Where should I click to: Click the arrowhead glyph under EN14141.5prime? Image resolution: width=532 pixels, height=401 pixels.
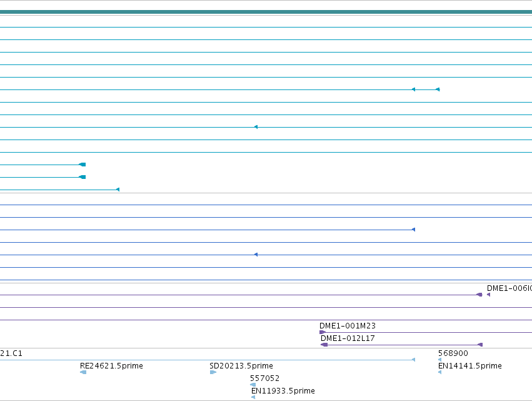439,372
